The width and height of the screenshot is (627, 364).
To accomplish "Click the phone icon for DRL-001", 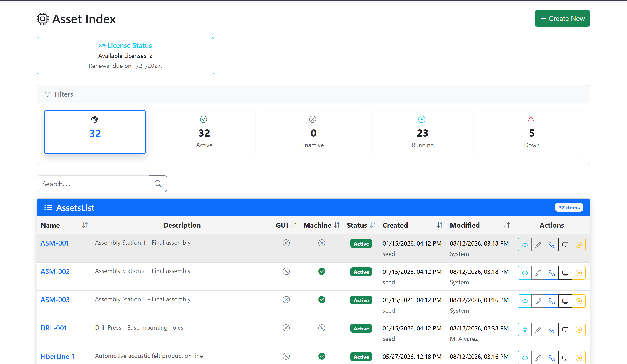I will tap(552, 330).
